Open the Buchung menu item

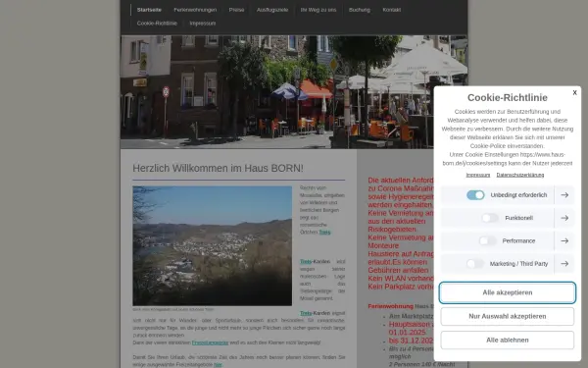tap(360, 10)
